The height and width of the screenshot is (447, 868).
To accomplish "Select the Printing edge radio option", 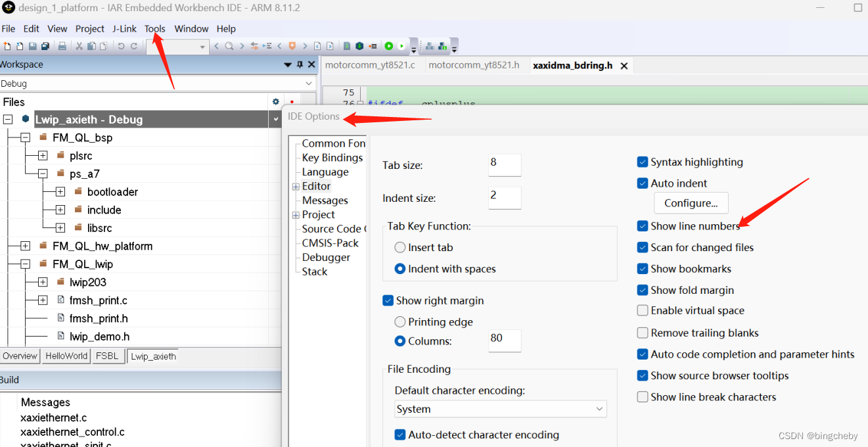I will [400, 322].
